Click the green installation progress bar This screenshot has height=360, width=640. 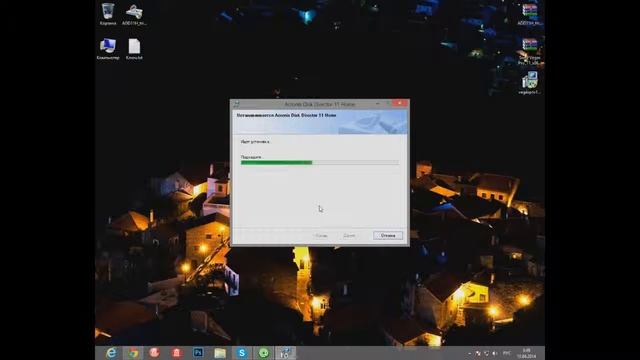(x=320, y=162)
